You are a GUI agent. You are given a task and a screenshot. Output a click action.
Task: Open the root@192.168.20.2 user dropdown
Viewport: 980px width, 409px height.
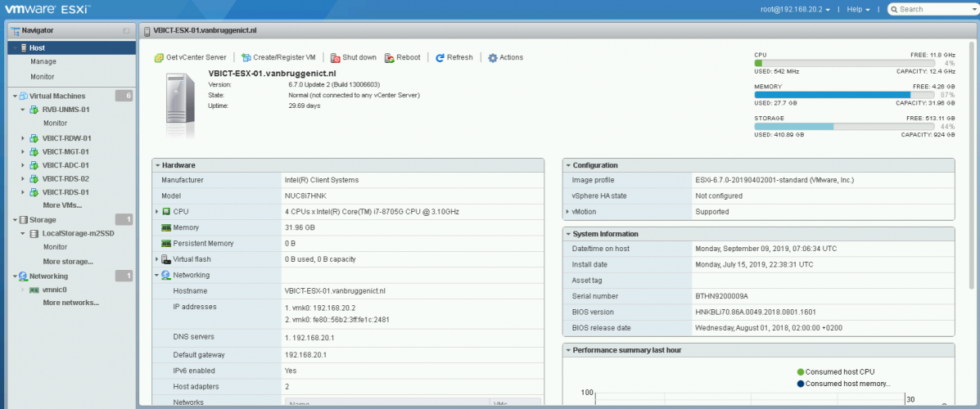point(794,9)
